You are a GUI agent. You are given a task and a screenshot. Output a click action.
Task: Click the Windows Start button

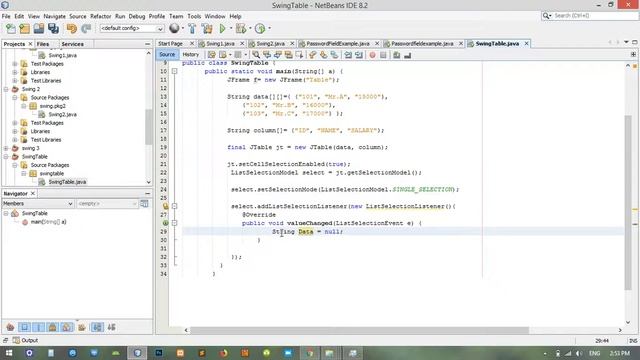8,353
